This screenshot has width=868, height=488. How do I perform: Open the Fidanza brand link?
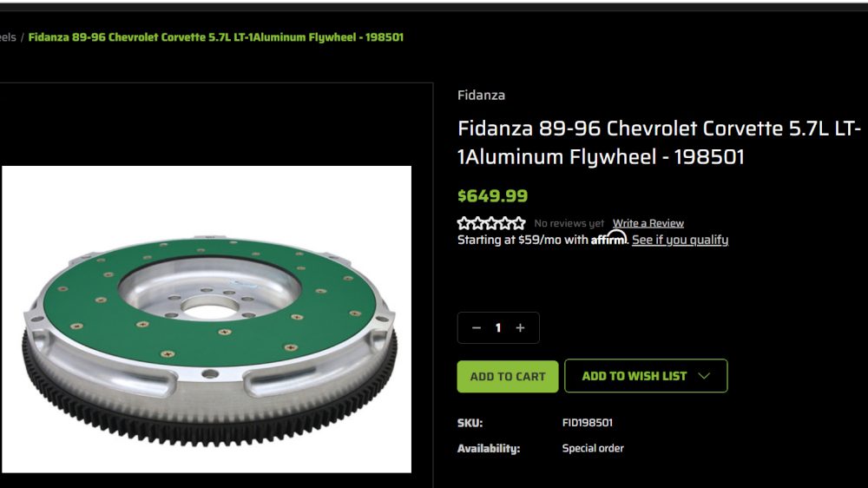point(481,96)
